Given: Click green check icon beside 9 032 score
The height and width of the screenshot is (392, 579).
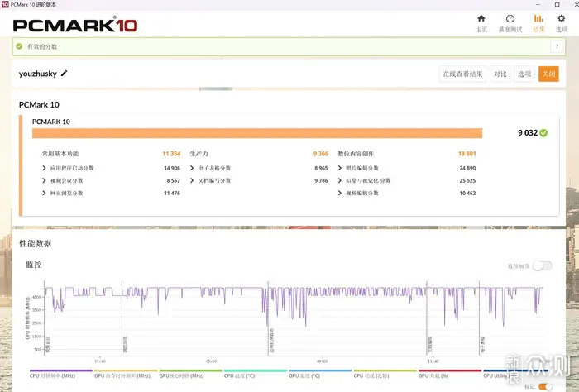Looking at the screenshot, I should click(x=543, y=133).
